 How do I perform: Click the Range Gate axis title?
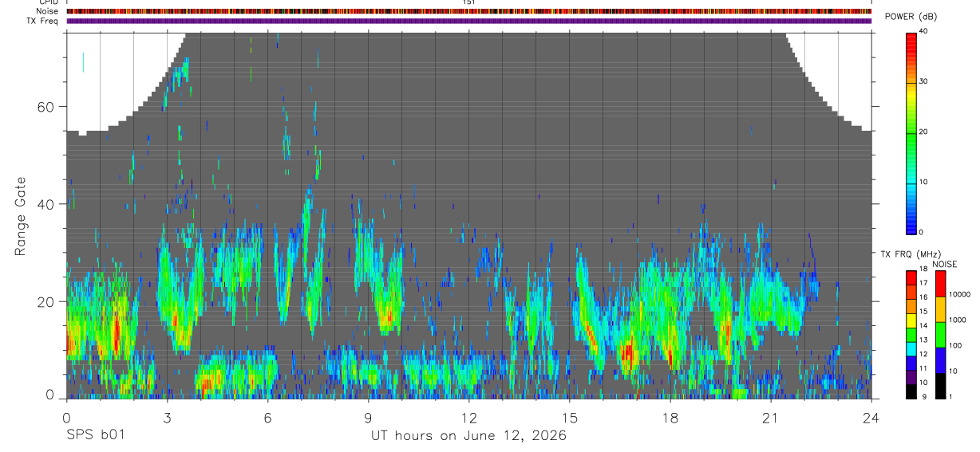(20, 215)
